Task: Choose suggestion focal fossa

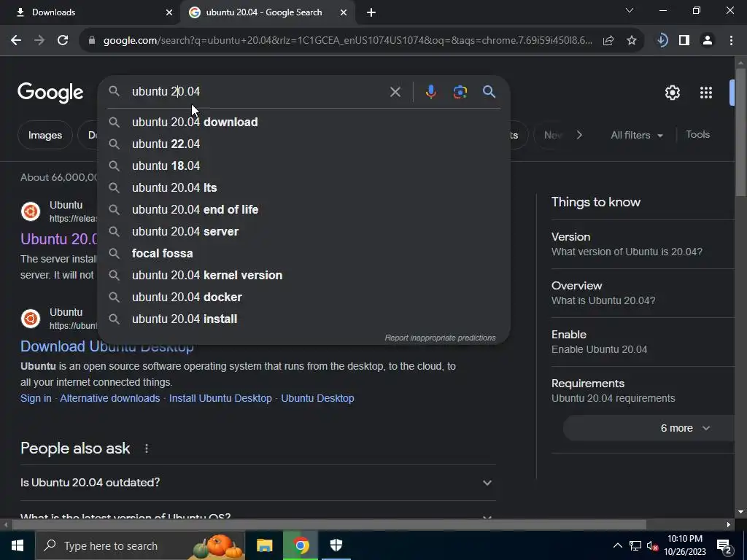Action: 304,253
